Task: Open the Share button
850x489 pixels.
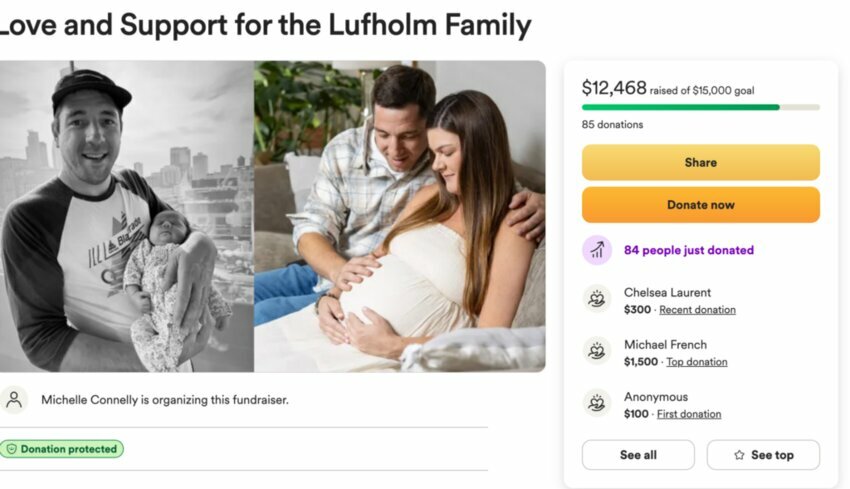Action: coord(700,162)
